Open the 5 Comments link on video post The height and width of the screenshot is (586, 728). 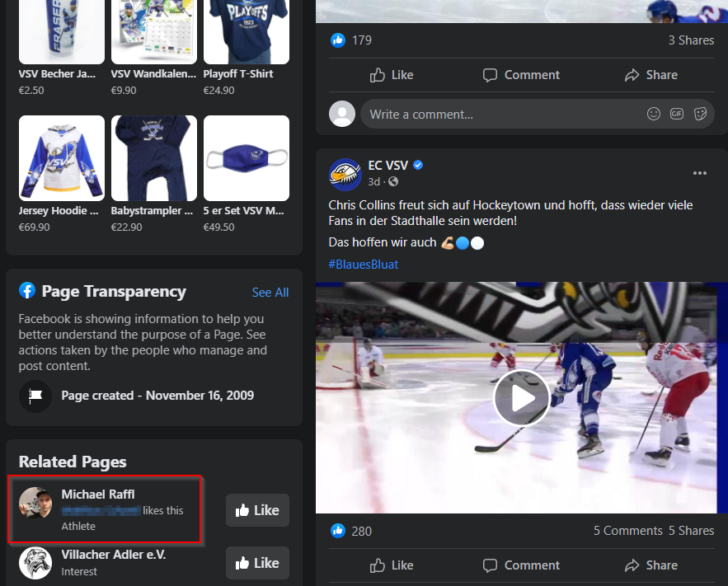click(627, 531)
